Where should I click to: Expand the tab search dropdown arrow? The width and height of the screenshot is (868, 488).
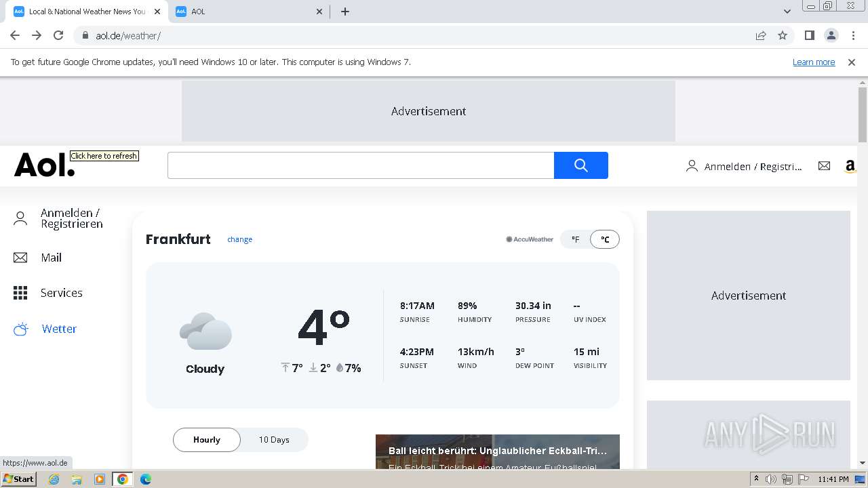click(x=787, y=12)
